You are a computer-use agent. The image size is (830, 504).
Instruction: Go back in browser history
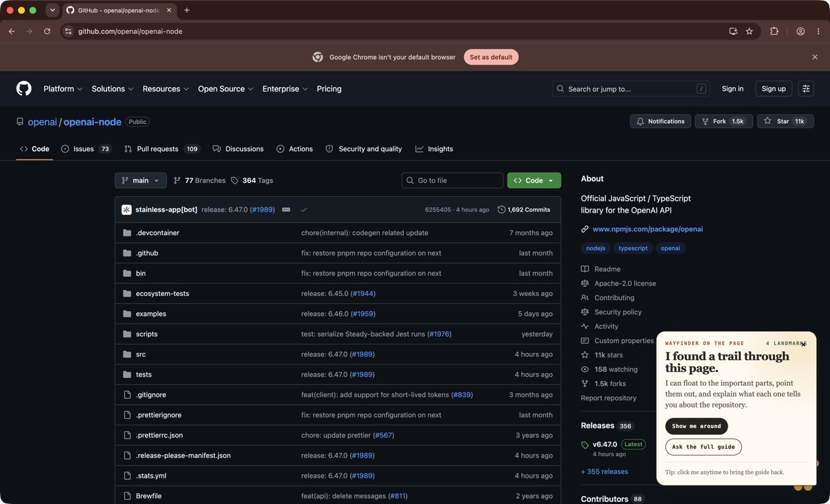pos(12,31)
